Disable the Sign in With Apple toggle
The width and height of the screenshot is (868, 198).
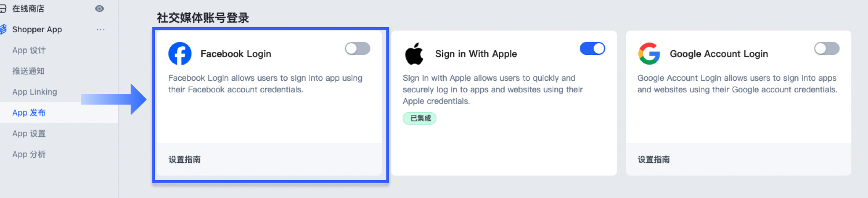pyautogui.click(x=592, y=48)
